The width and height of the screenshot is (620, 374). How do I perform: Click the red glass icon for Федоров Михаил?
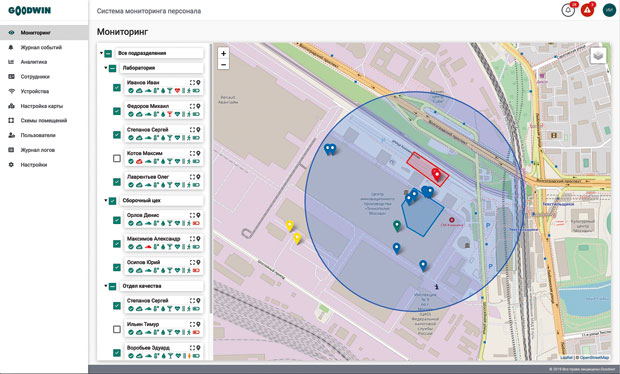pos(170,114)
